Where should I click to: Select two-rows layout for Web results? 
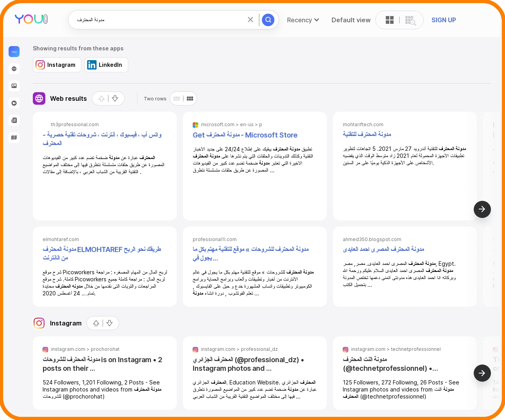pyautogui.click(x=190, y=98)
